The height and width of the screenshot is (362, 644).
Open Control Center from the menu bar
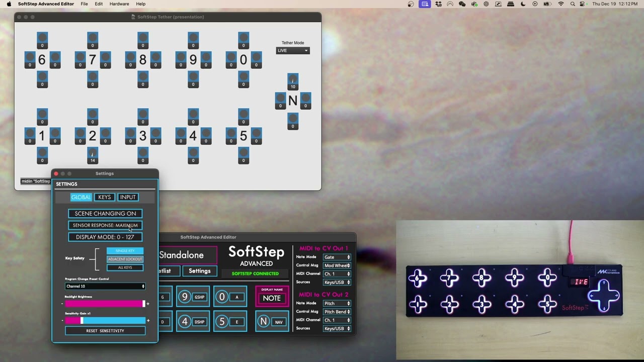coord(583,4)
